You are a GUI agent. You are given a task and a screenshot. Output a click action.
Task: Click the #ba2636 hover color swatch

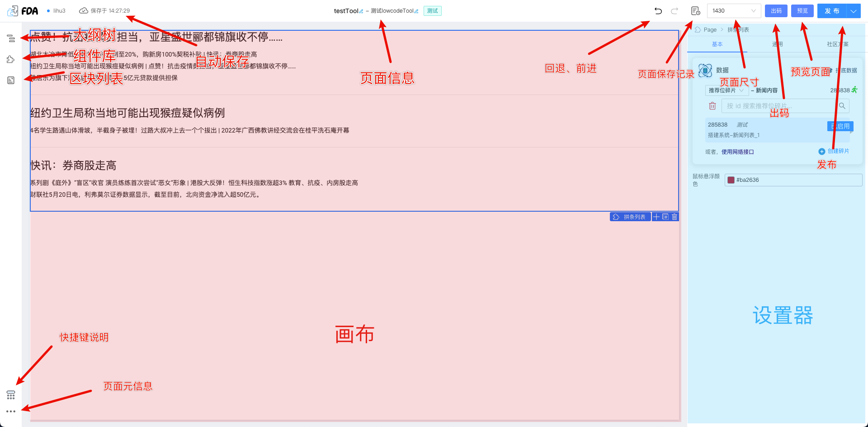tap(731, 180)
